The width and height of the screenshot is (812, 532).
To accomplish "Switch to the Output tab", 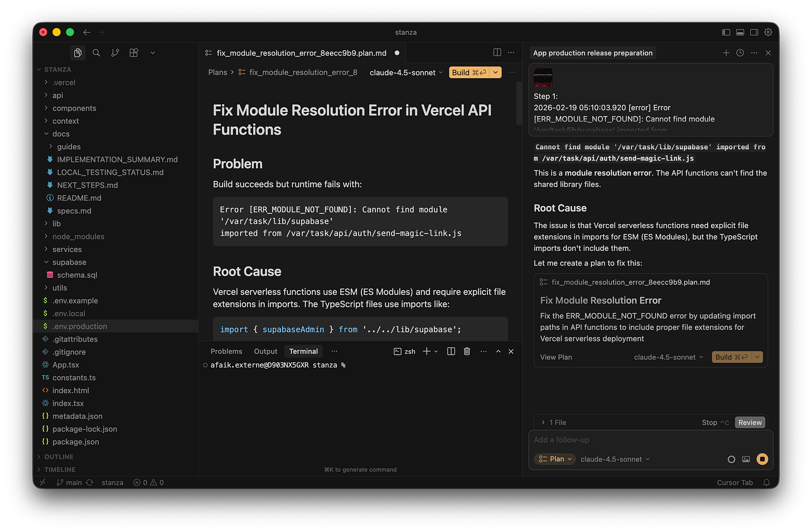I will 265,351.
